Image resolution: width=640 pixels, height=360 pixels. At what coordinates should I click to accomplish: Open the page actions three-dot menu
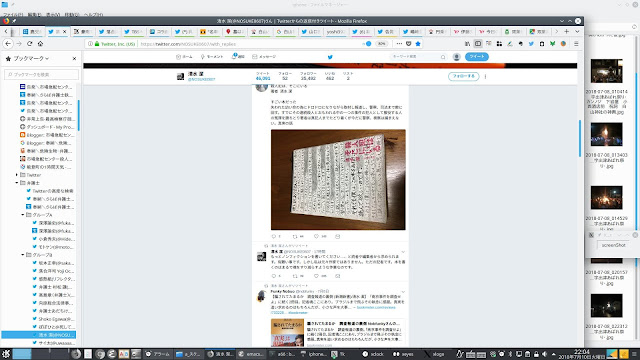(x=399, y=44)
